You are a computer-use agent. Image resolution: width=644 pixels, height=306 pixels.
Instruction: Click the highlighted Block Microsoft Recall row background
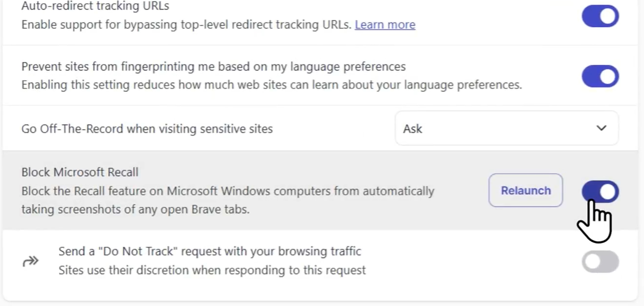pyautogui.click(x=320, y=190)
